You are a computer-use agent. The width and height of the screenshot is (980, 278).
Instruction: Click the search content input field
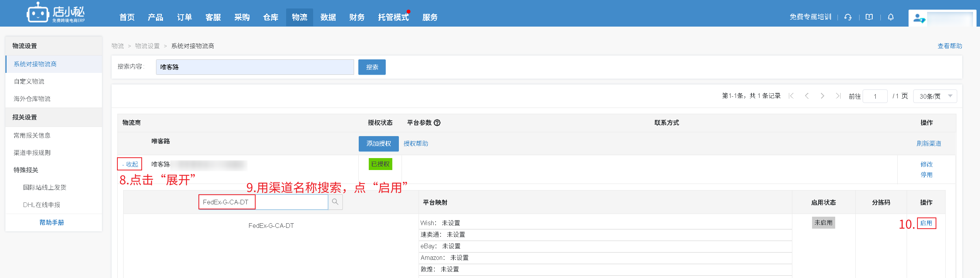[255, 67]
